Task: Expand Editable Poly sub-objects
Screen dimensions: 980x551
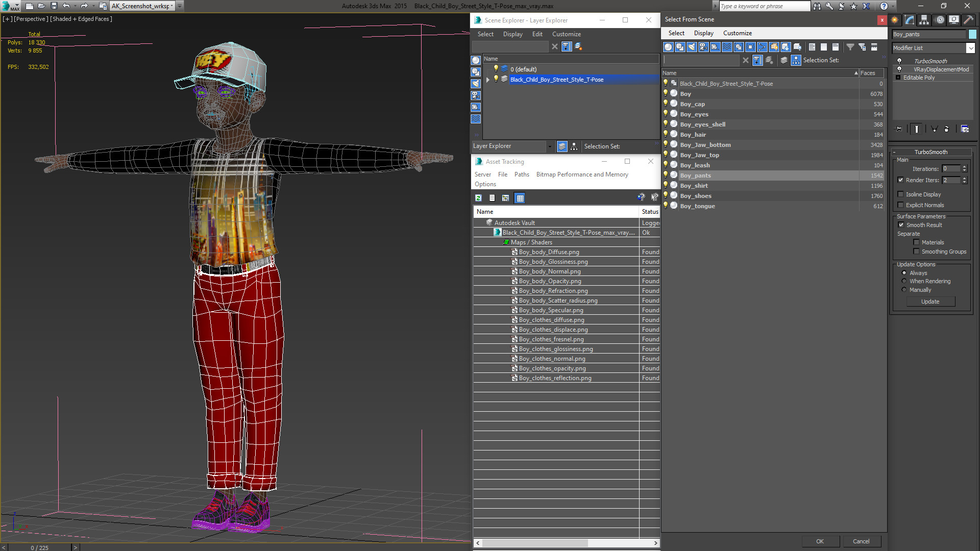Action: [x=898, y=78]
